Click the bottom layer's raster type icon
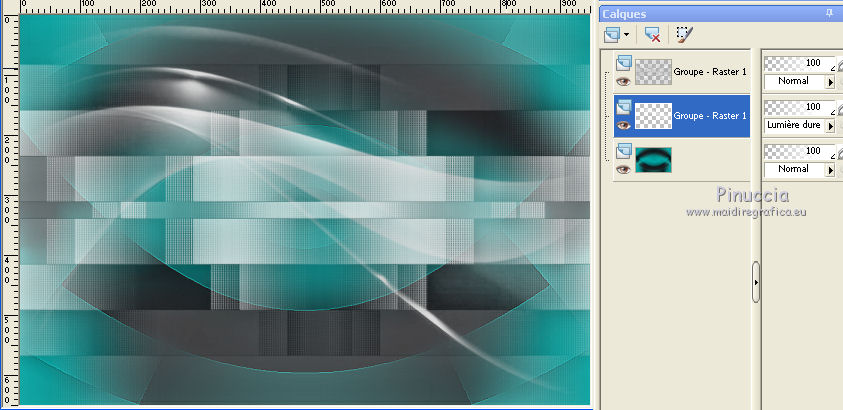 tap(623, 151)
